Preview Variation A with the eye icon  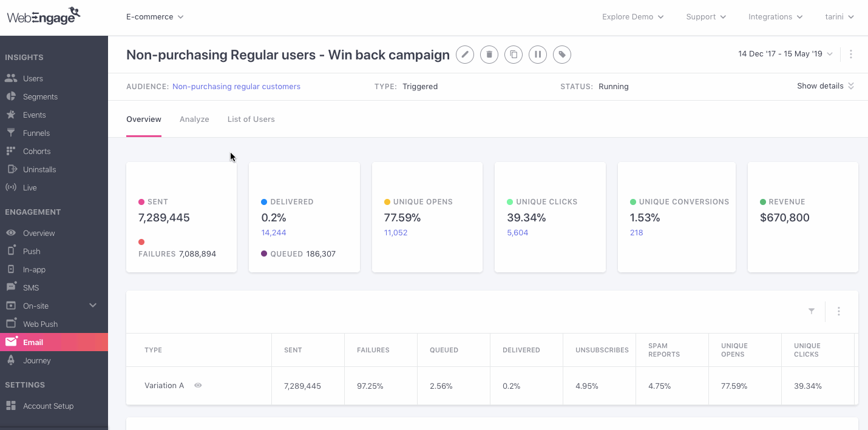[198, 385]
